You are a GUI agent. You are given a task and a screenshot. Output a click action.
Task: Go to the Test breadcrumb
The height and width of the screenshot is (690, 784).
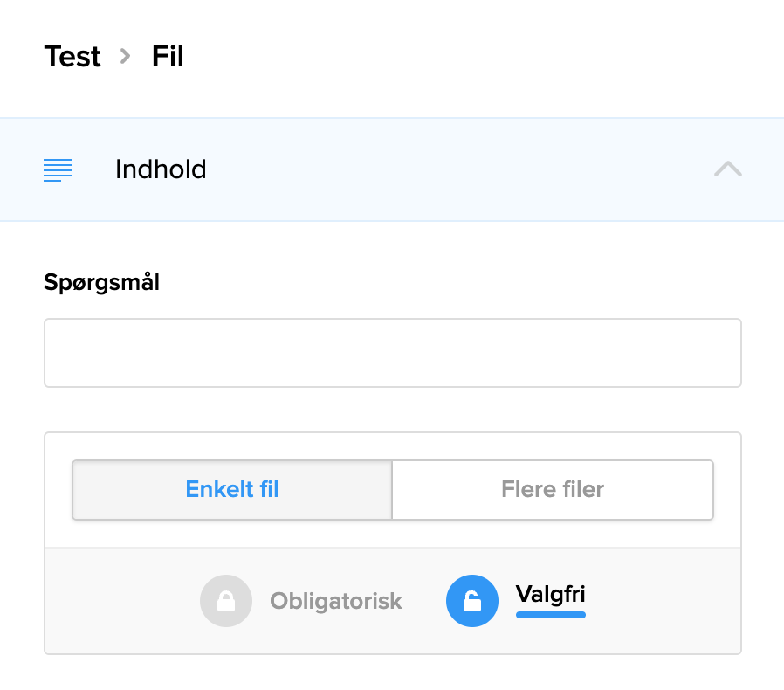72,57
